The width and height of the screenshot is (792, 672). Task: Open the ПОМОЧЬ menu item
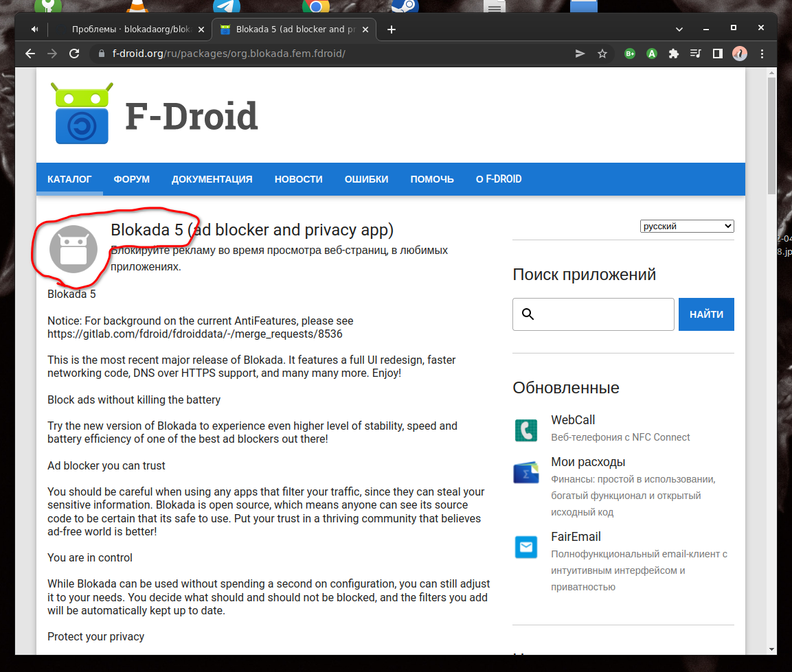432,179
